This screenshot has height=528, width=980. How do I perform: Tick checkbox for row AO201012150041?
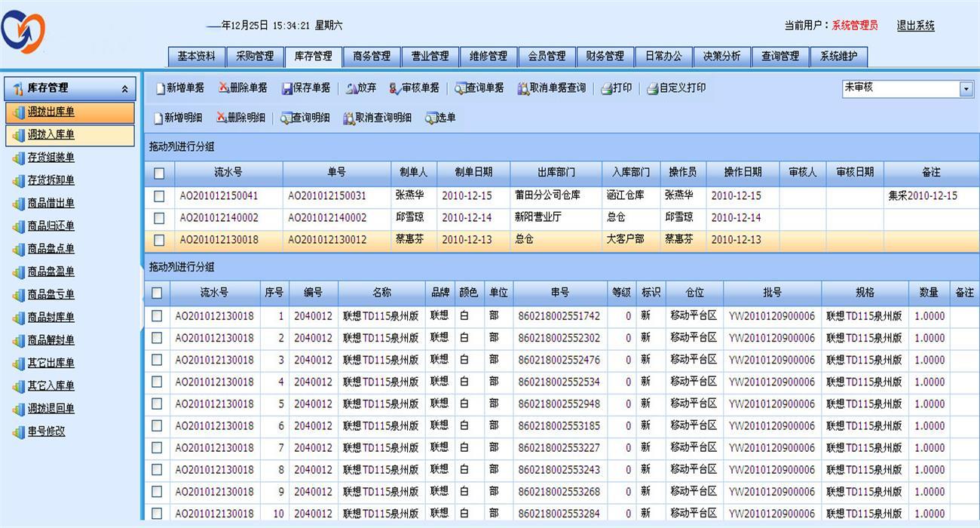[x=159, y=196]
